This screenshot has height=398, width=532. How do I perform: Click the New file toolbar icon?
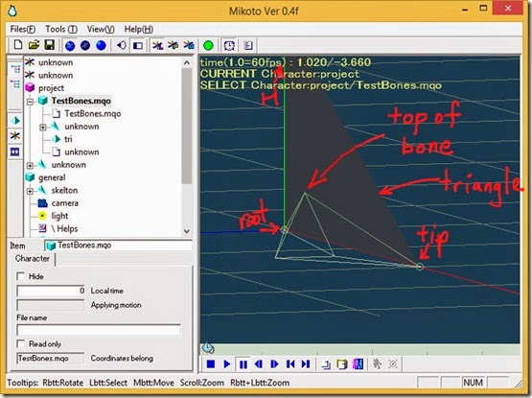pos(18,45)
